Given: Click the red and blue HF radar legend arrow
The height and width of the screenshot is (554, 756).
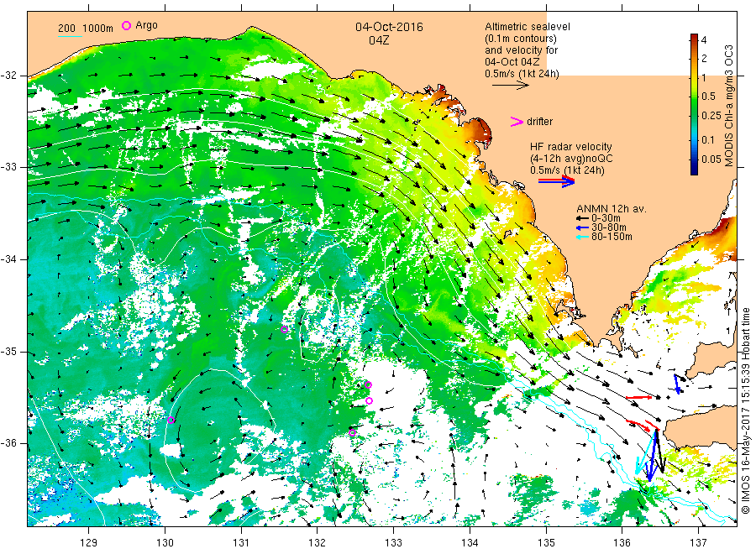Looking at the screenshot, I should (x=556, y=181).
